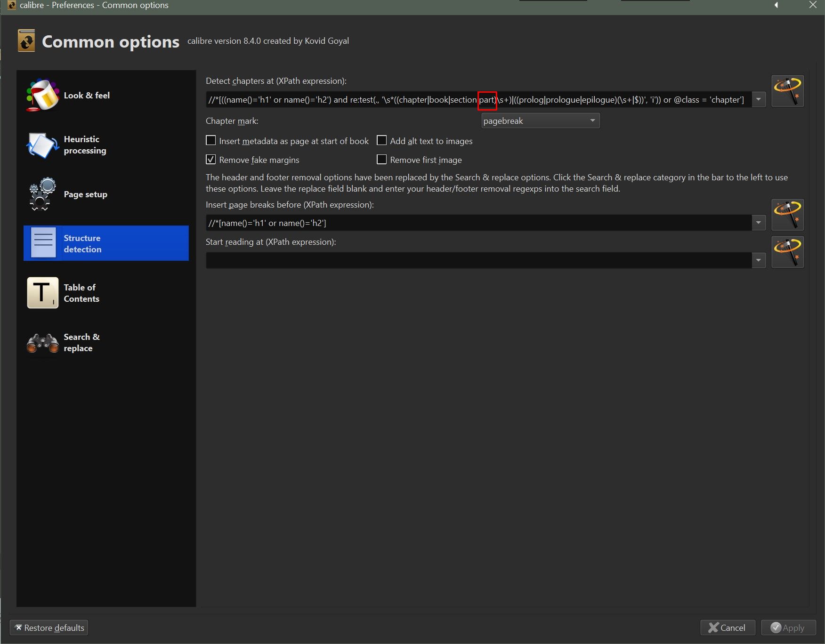This screenshot has height=644, width=825.
Task: Open the Chapter mark pagebreak dropdown
Action: click(x=540, y=121)
